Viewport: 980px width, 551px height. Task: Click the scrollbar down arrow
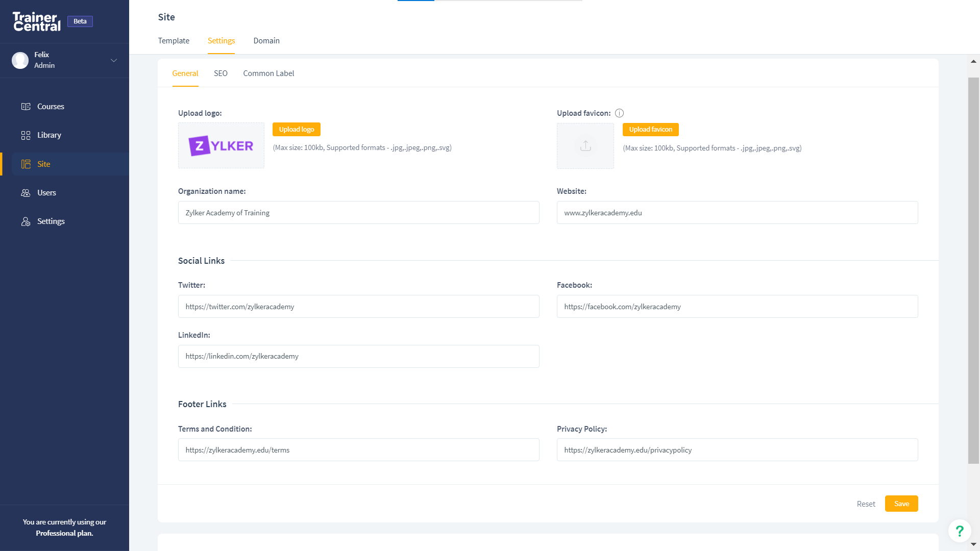click(973, 544)
